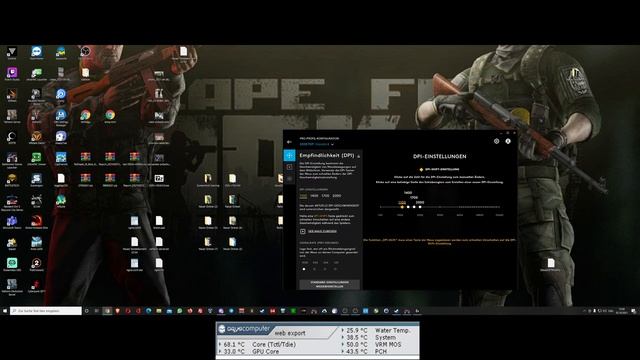This screenshot has height=360, width=640.
Task: Select the highlighted DPI sensitivity sidebar tab
Action: click(x=289, y=156)
